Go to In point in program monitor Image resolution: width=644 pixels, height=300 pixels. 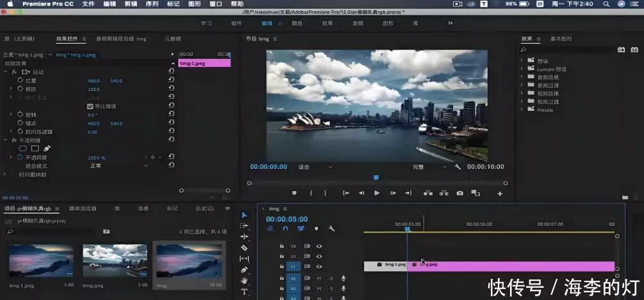click(346, 193)
